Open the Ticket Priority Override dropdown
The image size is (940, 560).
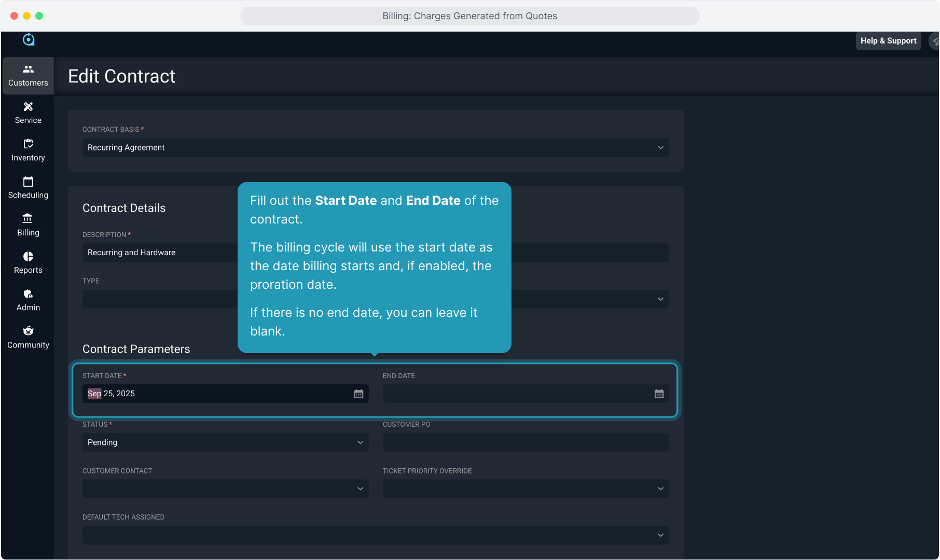tap(525, 489)
